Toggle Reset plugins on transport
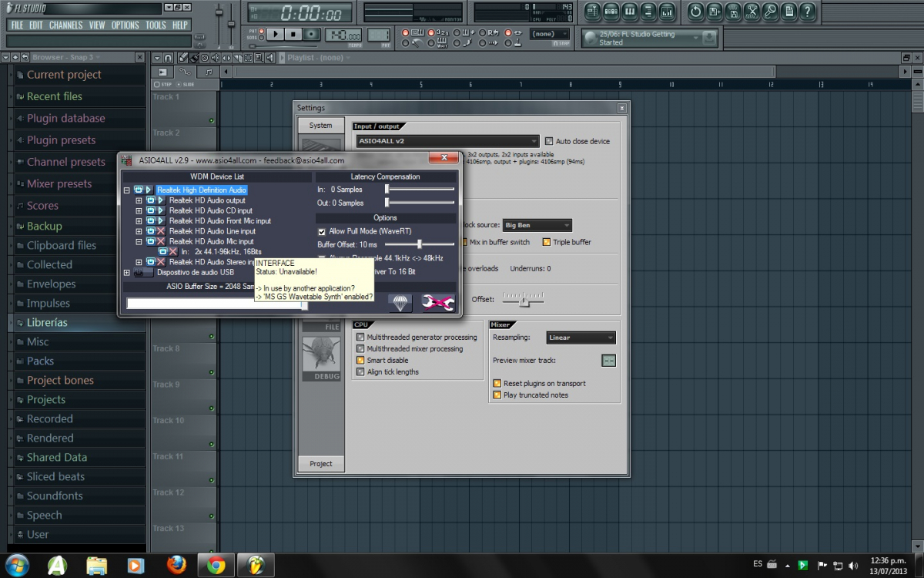Image resolution: width=924 pixels, height=578 pixels. click(497, 383)
